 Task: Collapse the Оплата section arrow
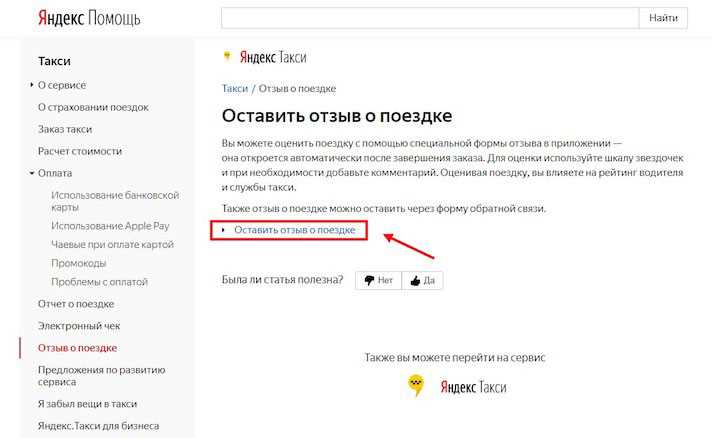pyautogui.click(x=32, y=173)
